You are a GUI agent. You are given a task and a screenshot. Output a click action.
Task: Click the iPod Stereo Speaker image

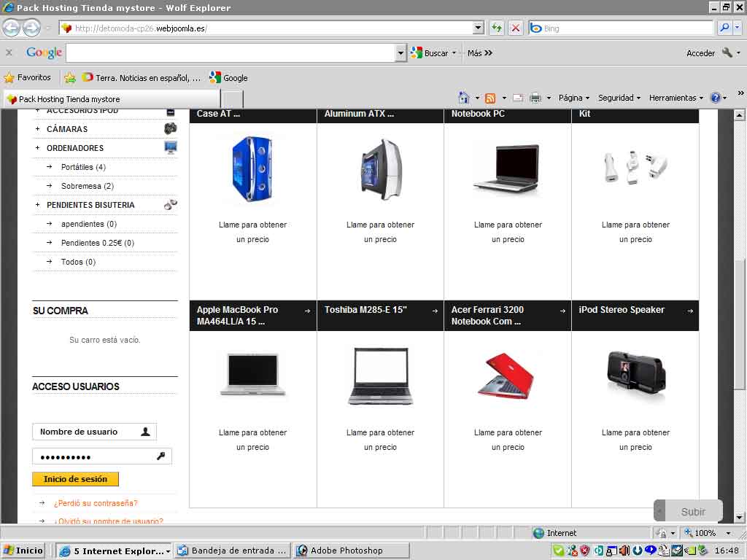pos(635,374)
